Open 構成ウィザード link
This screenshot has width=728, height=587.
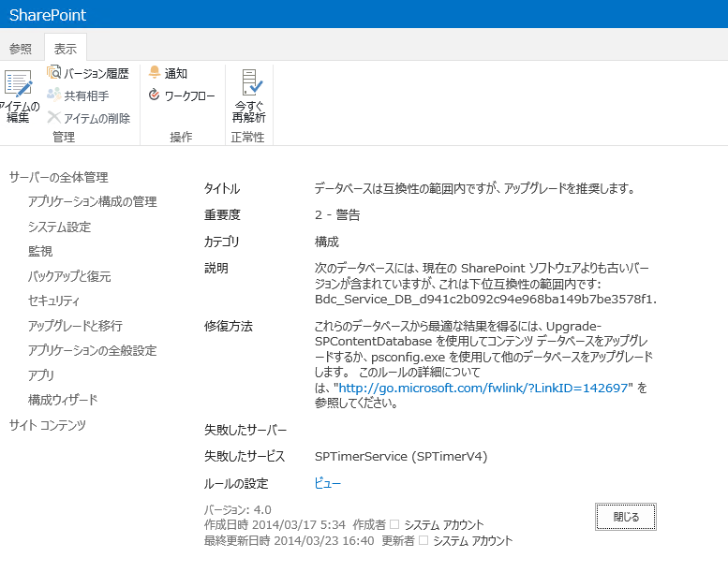click(63, 400)
